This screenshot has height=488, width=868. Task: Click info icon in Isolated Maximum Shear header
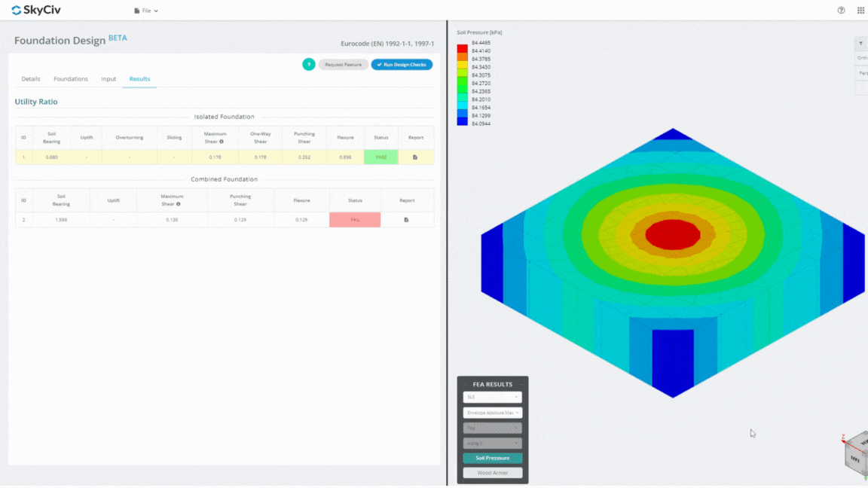coord(222,142)
